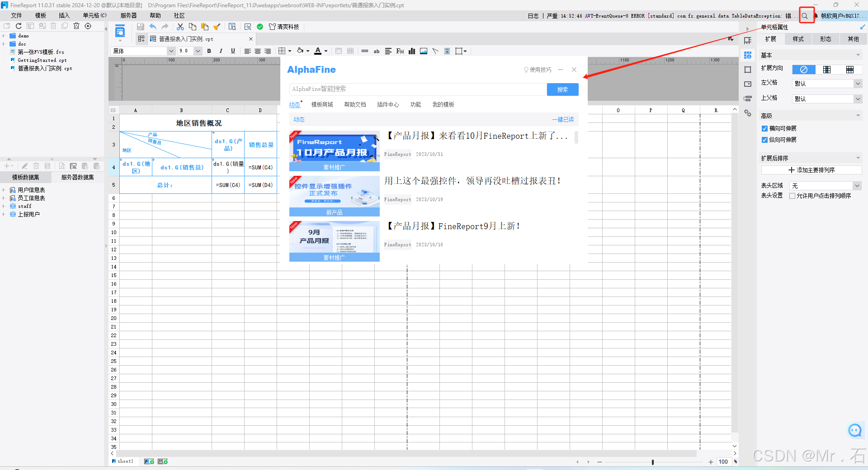Click the Cut scissors icon

coord(180,27)
